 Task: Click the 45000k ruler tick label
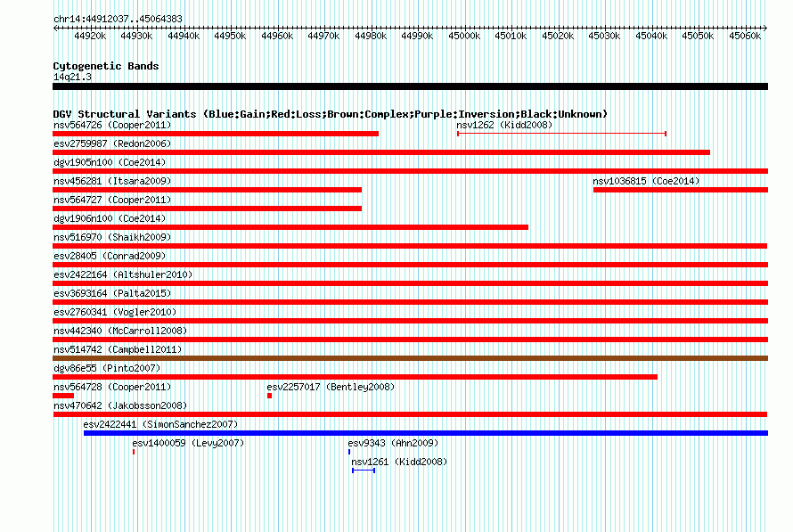click(464, 36)
